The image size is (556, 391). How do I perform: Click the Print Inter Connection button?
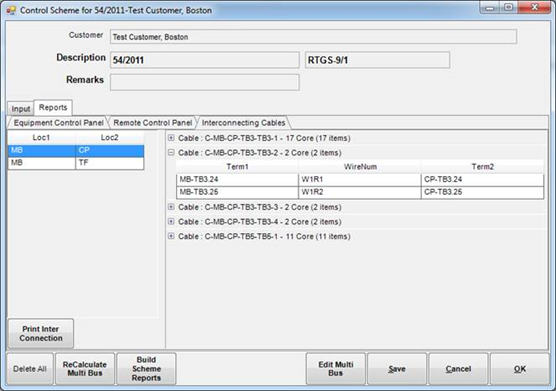[41, 334]
